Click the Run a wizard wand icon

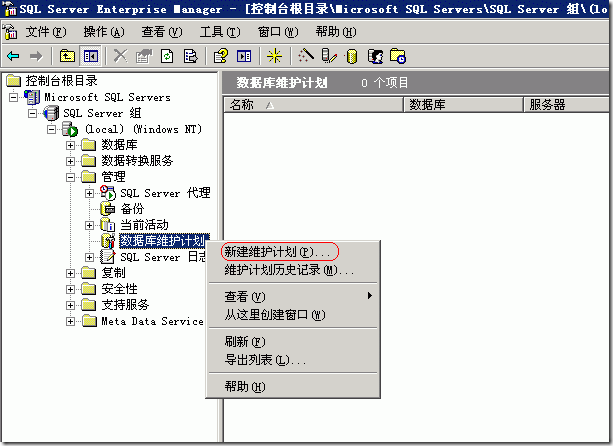point(306,56)
